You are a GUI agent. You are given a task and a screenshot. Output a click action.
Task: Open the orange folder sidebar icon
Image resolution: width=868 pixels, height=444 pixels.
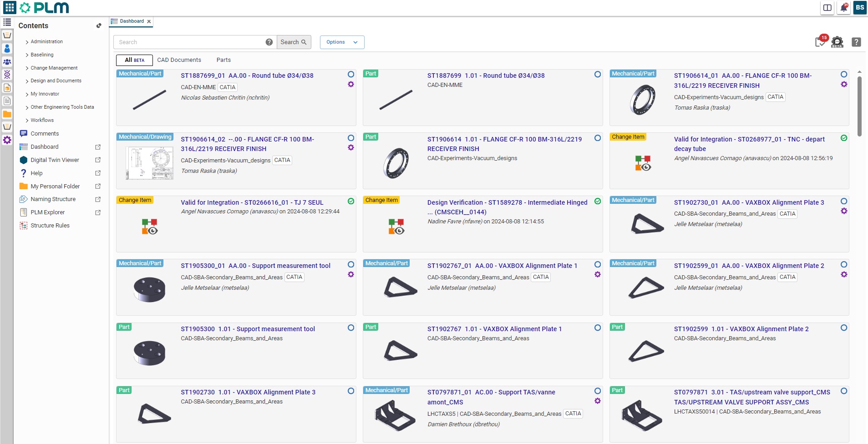pos(7,114)
